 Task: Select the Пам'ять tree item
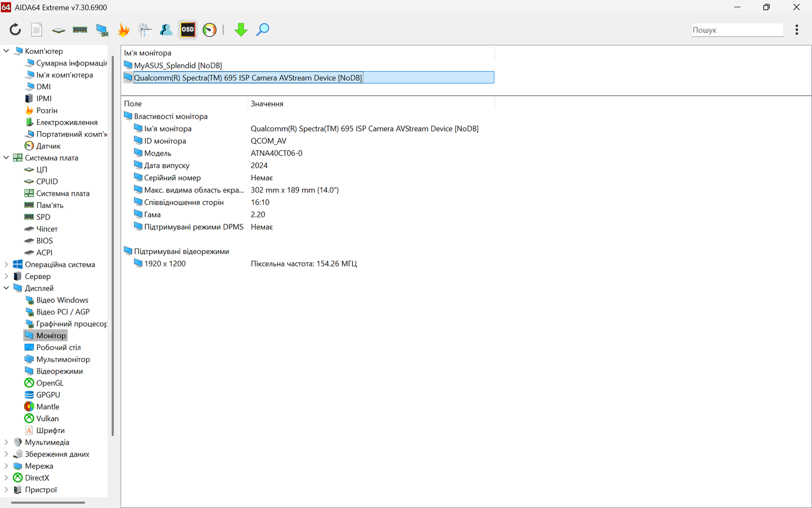click(x=44, y=205)
